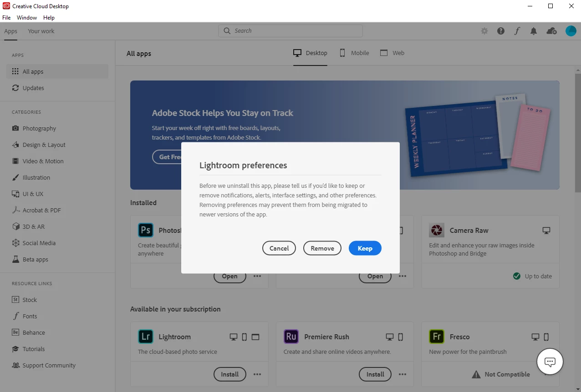Click the Camera Raw desktop platform icon
The width and height of the screenshot is (581, 392).
coord(546,231)
